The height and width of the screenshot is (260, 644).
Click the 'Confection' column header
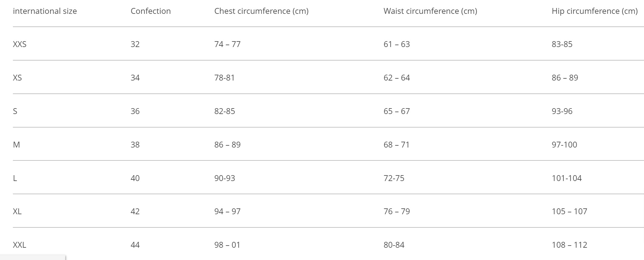tap(151, 11)
